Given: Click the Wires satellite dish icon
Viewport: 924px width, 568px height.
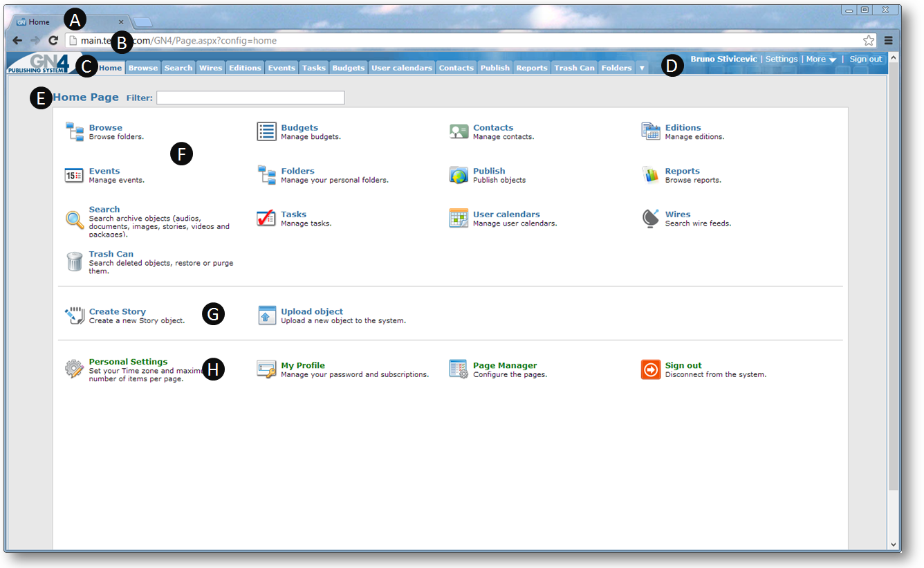Looking at the screenshot, I should (x=651, y=219).
